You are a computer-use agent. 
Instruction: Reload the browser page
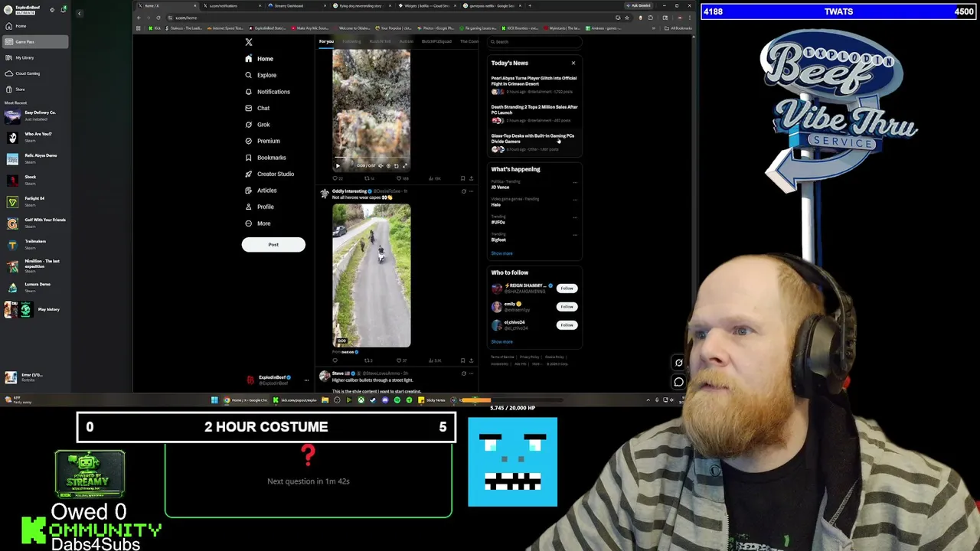[x=158, y=18]
